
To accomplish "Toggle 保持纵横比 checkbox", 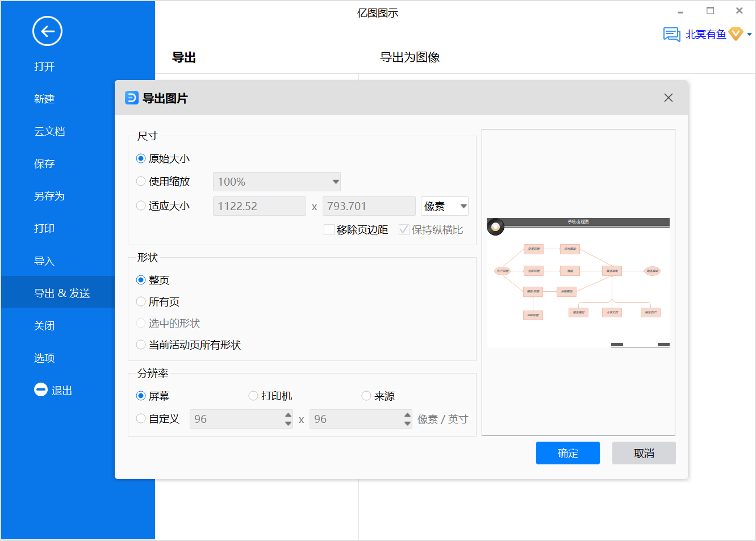I will [404, 229].
